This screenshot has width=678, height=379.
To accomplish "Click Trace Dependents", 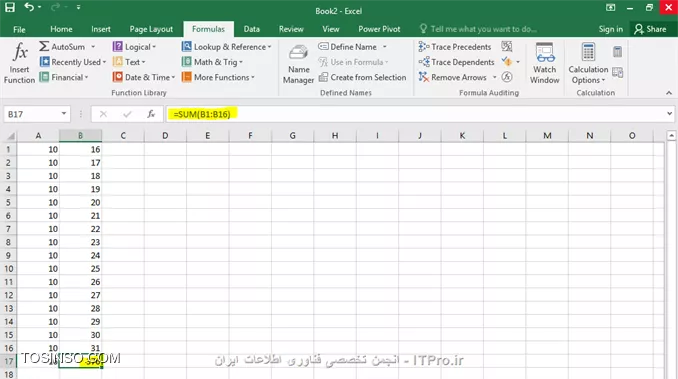I will [456, 62].
